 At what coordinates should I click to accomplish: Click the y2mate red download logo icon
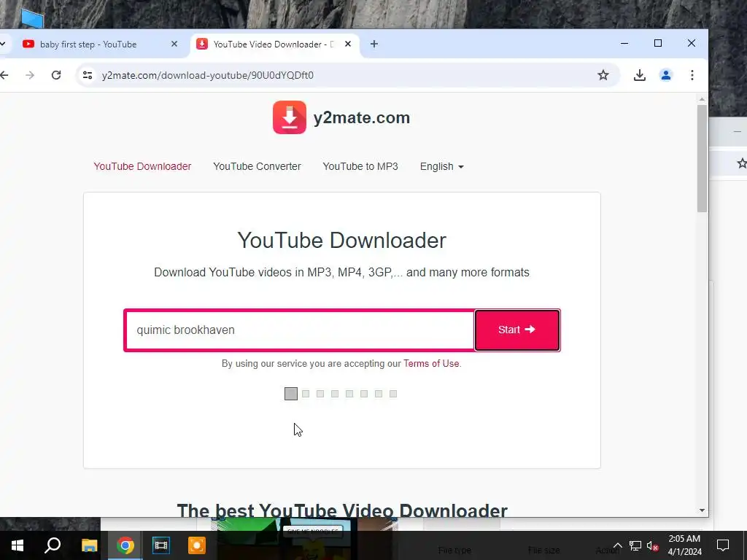coord(289,117)
